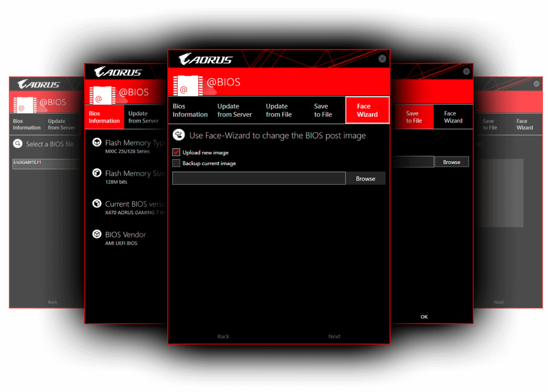Open the Save to File tab
Viewport: 548px width, 392px height.
[x=323, y=110]
